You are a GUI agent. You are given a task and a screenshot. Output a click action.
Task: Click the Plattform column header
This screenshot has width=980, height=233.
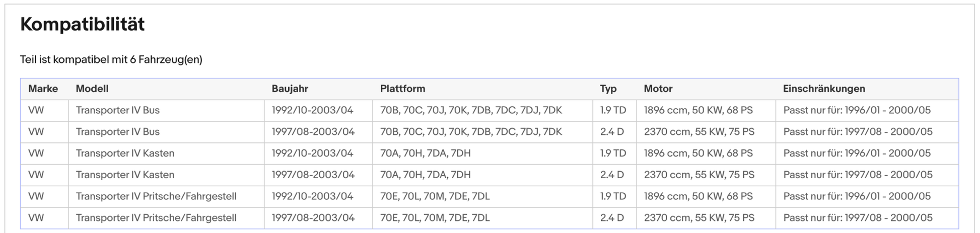click(402, 89)
